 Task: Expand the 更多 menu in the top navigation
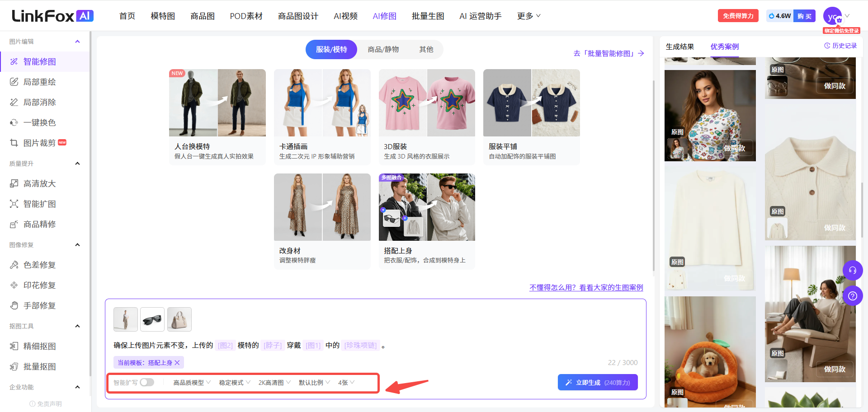(x=528, y=16)
